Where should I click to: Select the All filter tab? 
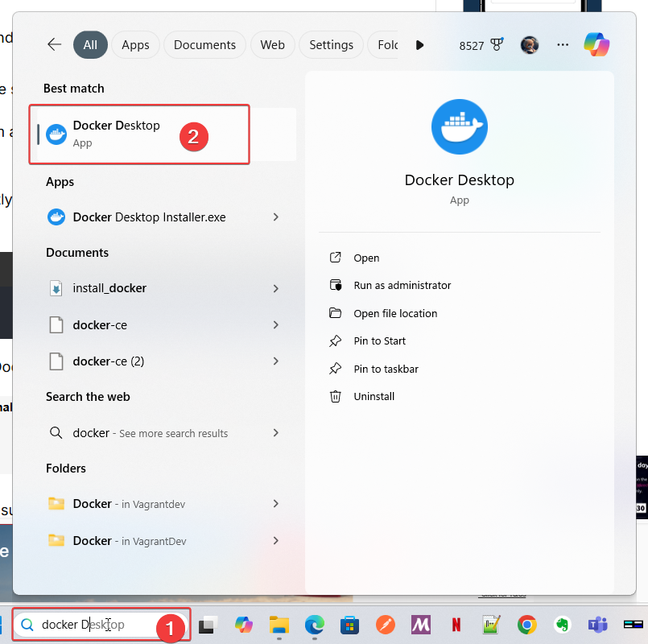(90, 44)
